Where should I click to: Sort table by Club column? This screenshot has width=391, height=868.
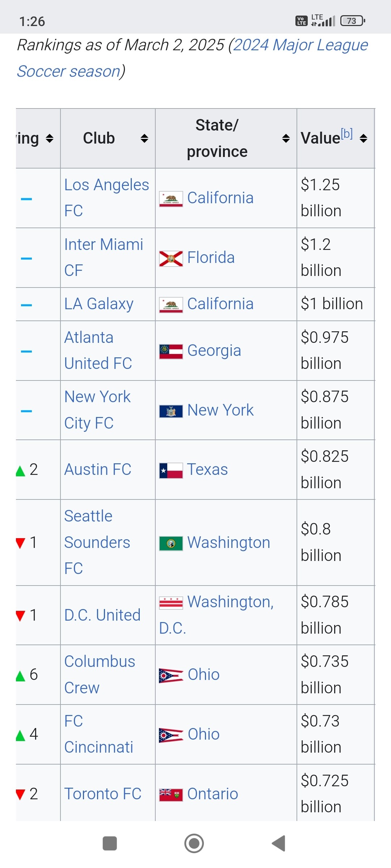point(144,138)
